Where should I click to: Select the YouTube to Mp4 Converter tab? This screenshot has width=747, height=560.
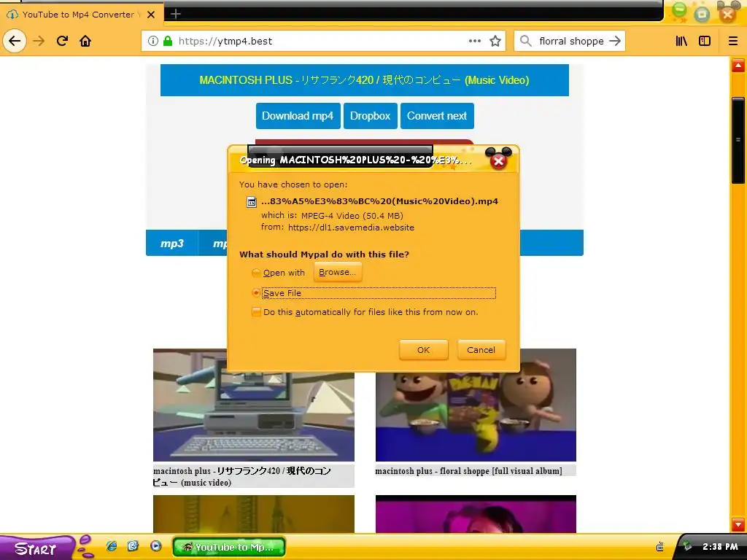point(79,15)
